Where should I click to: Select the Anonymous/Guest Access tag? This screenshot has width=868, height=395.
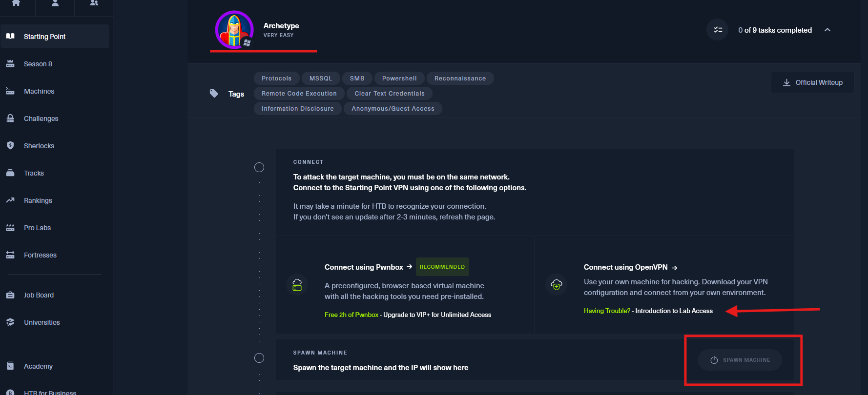(393, 108)
